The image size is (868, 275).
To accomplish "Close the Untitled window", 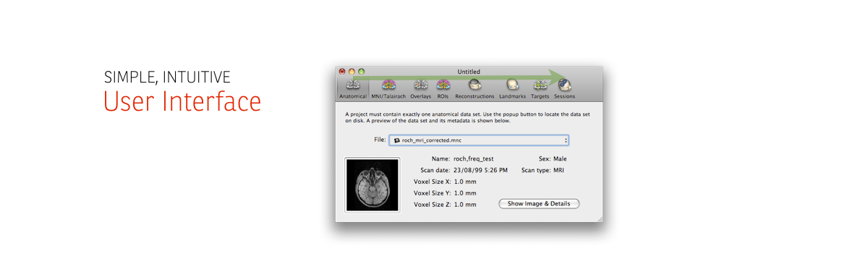I will click(342, 72).
